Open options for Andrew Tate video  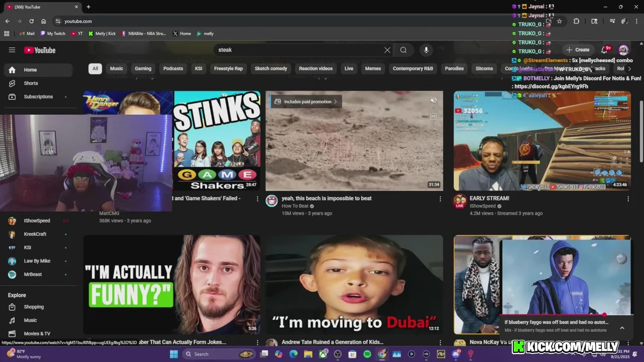pos(440,343)
